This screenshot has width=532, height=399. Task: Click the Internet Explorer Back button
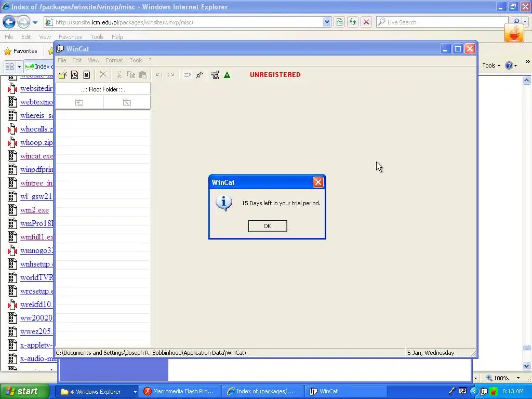[9, 22]
